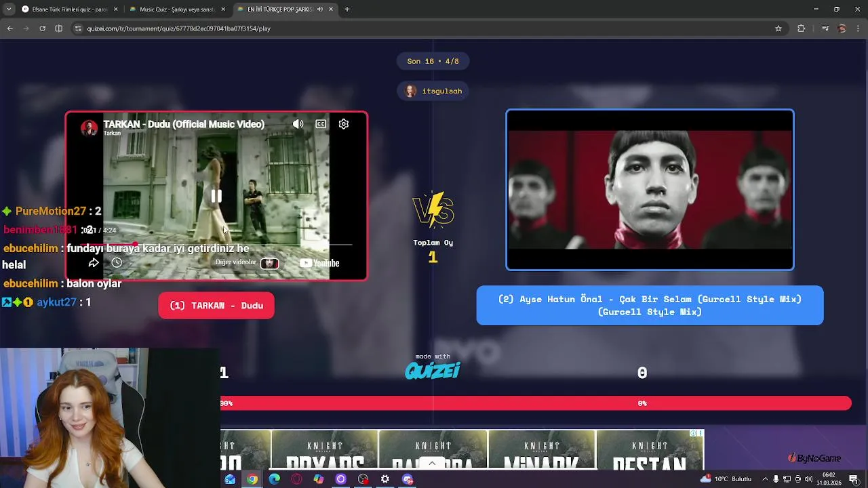Screen dimensions: 868x488
Task: Open the video on YouTube via logo
Action: pyautogui.click(x=319, y=263)
